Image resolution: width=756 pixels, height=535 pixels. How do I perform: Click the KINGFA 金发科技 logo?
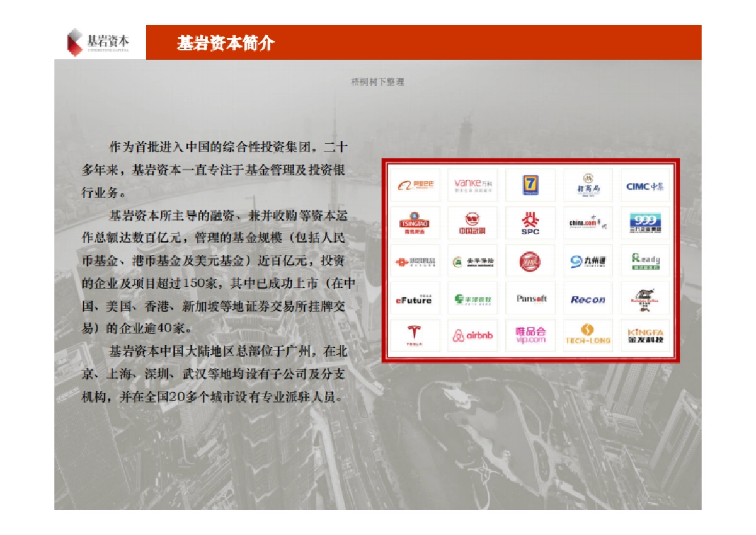pos(645,335)
